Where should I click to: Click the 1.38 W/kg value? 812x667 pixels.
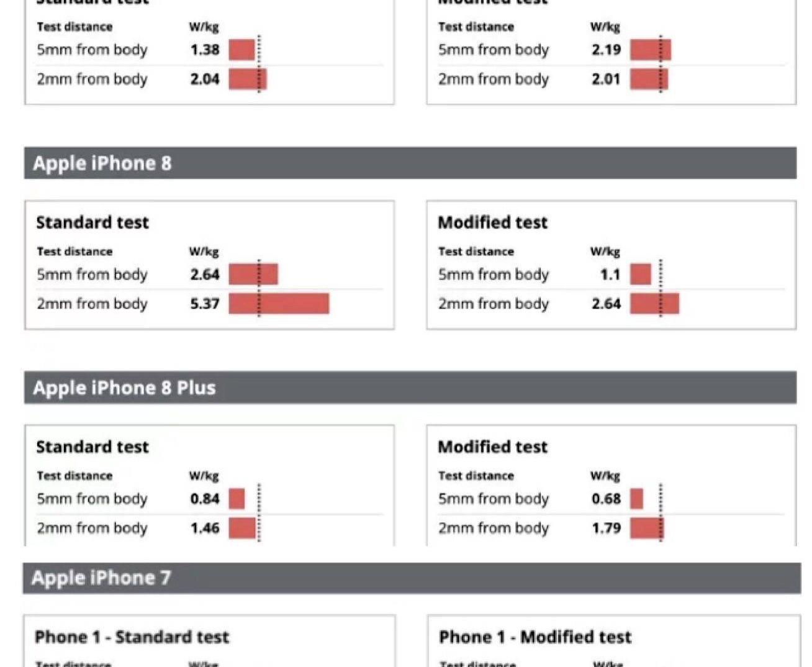click(205, 50)
